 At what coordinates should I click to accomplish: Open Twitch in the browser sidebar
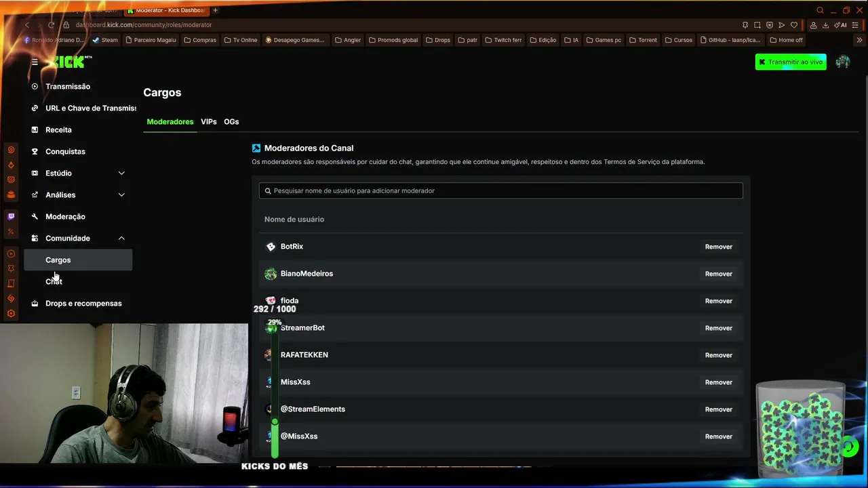pos(11,216)
